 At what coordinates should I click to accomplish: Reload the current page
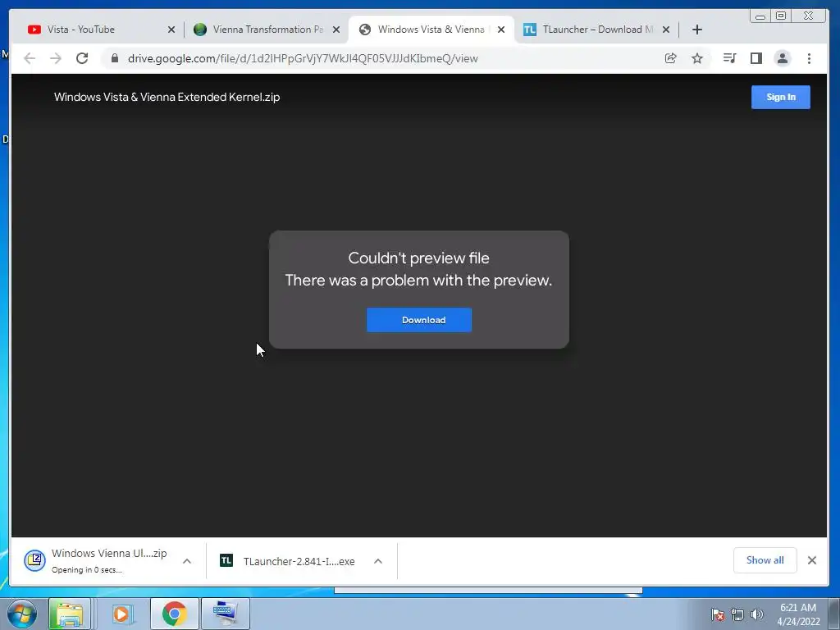pyautogui.click(x=82, y=58)
